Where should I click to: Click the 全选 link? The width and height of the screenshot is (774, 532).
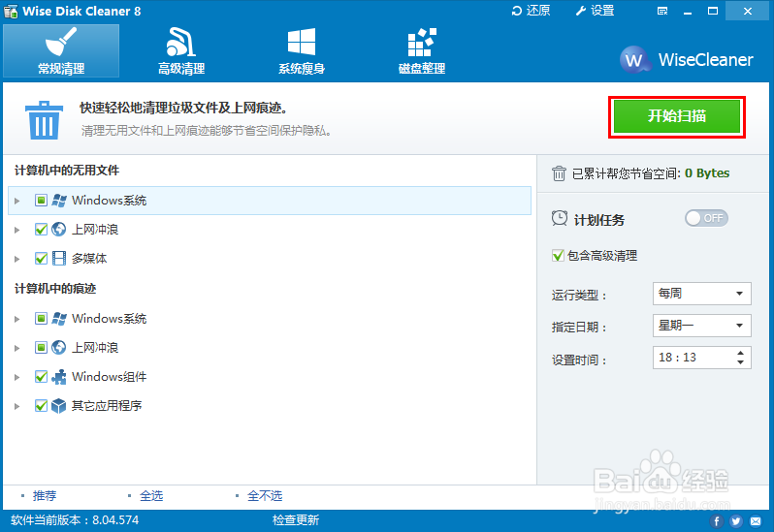click(151, 495)
